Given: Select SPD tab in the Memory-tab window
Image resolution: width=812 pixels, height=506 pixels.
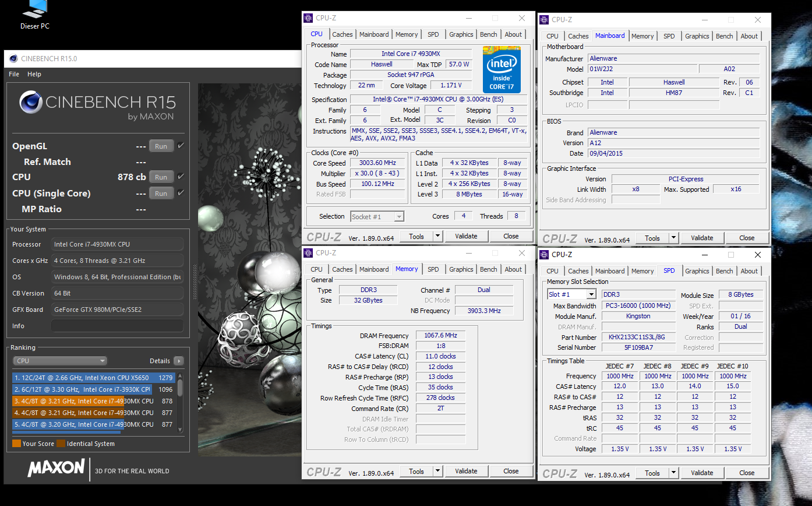Looking at the screenshot, I should click(433, 269).
